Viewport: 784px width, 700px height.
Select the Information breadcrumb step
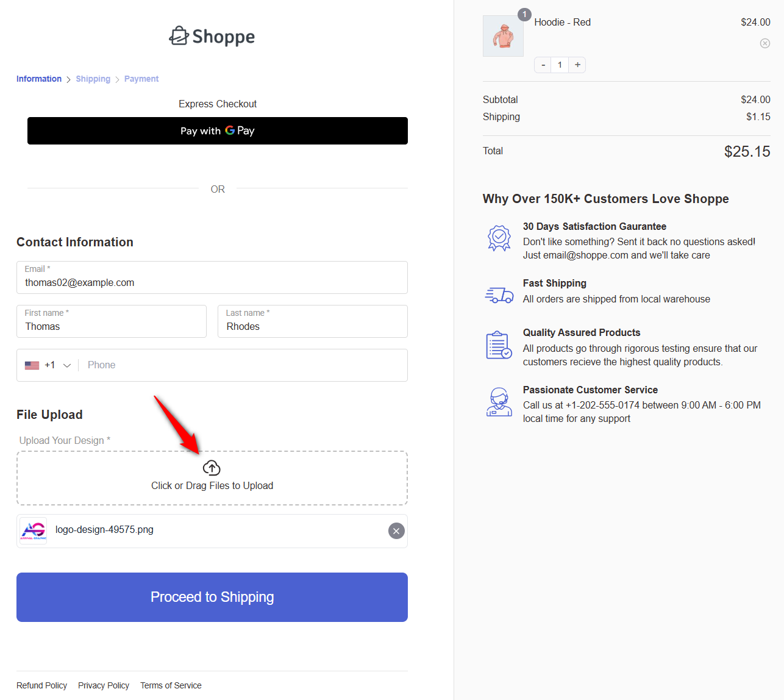38,79
